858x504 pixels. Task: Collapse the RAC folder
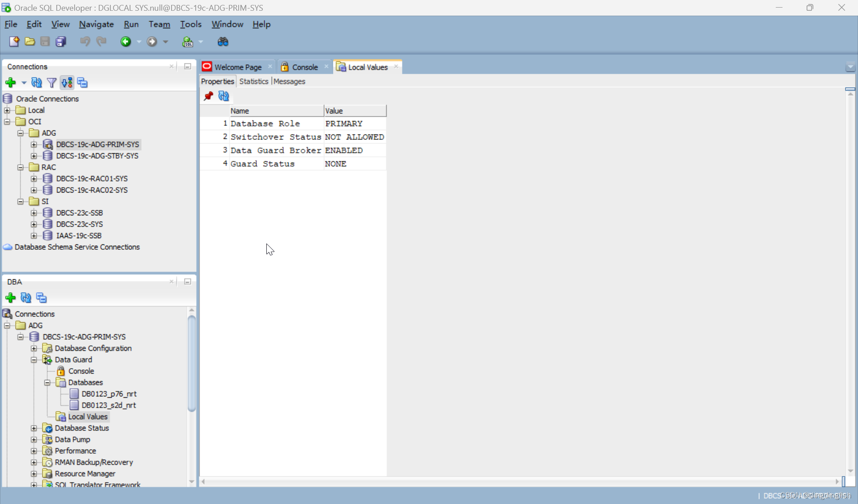click(x=21, y=167)
